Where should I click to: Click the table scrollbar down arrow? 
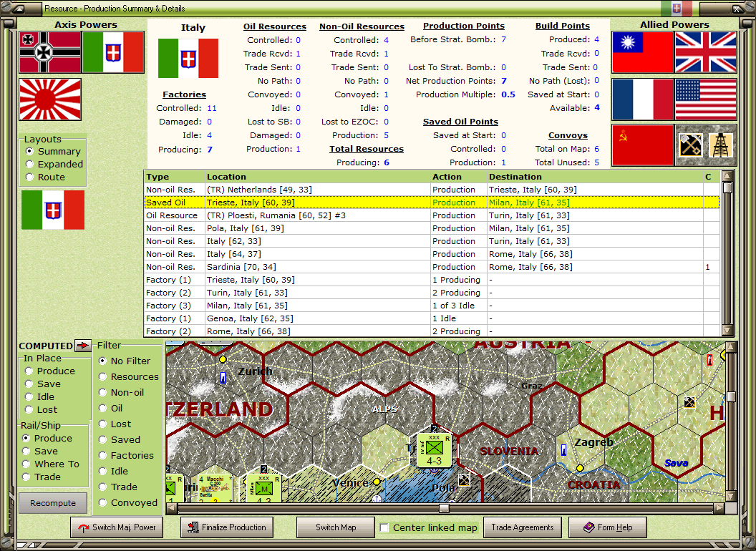(x=727, y=331)
